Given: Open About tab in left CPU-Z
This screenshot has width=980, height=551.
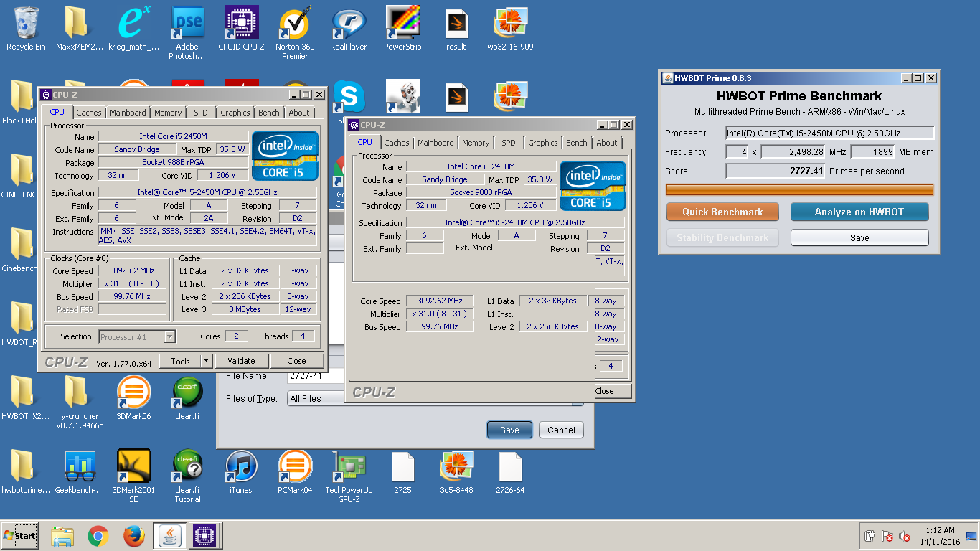Looking at the screenshot, I should pyautogui.click(x=299, y=113).
